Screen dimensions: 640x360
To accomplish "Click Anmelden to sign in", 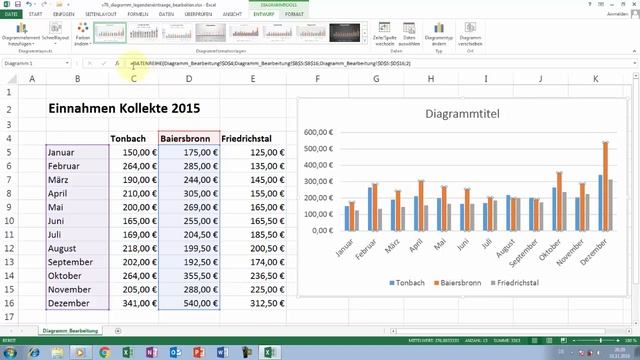I will pos(617,14).
